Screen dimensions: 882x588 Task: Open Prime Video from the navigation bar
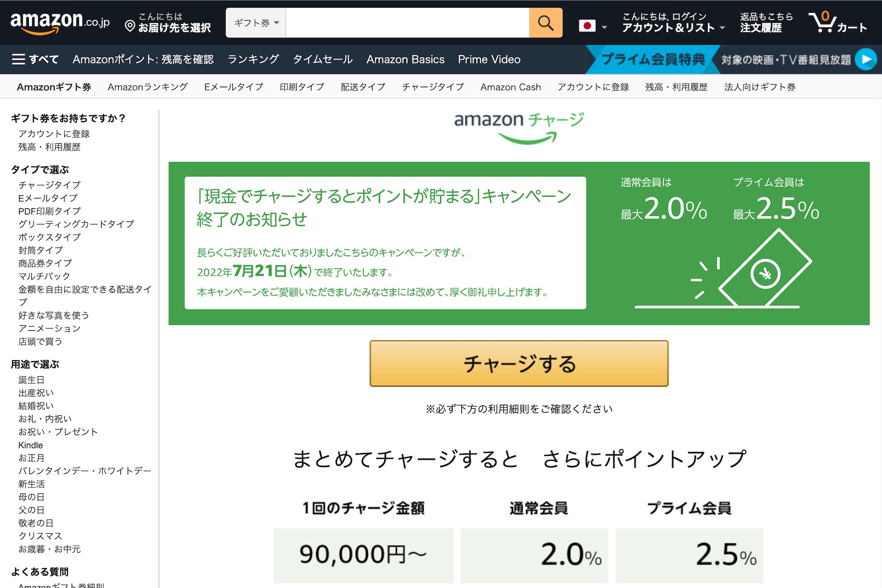(x=489, y=59)
